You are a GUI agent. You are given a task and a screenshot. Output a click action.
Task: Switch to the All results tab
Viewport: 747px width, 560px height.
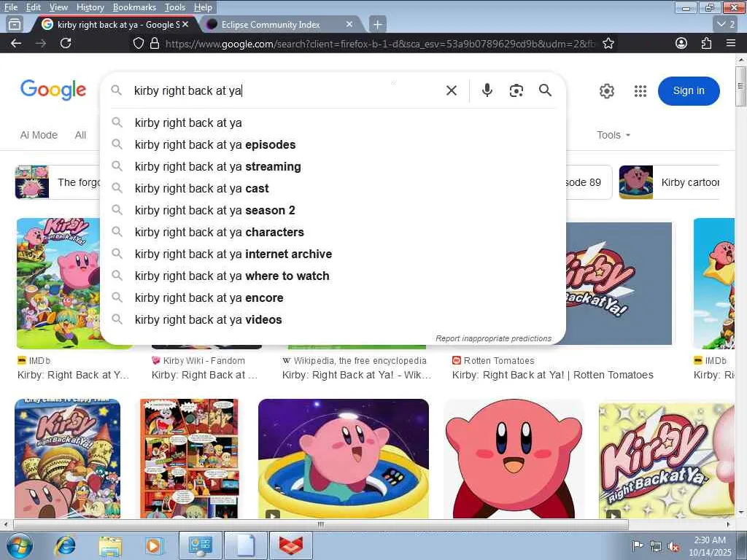[80, 135]
